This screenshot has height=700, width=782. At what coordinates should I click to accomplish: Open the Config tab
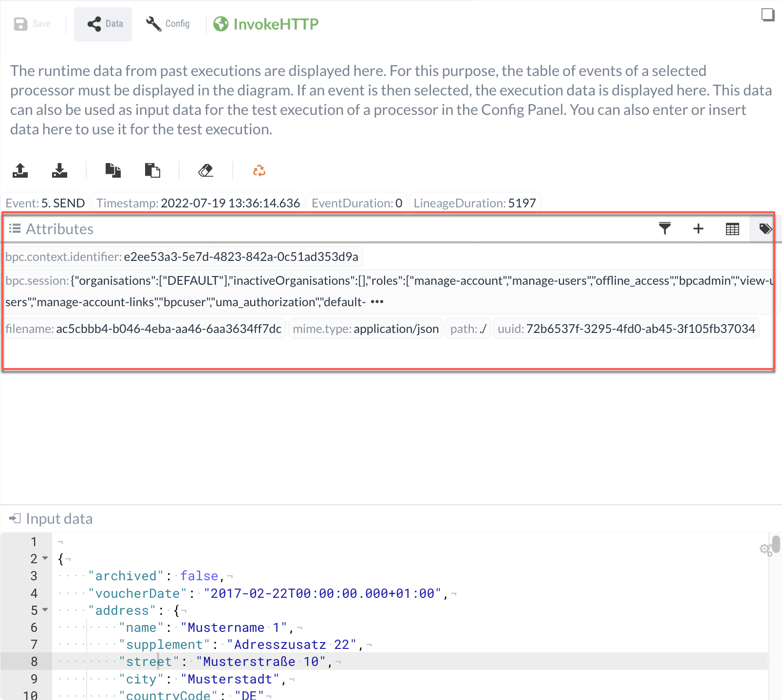(x=168, y=24)
